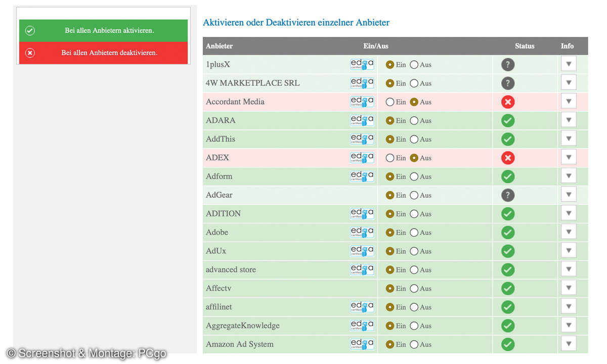Click the green check status icon for Affectv

[508, 289]
